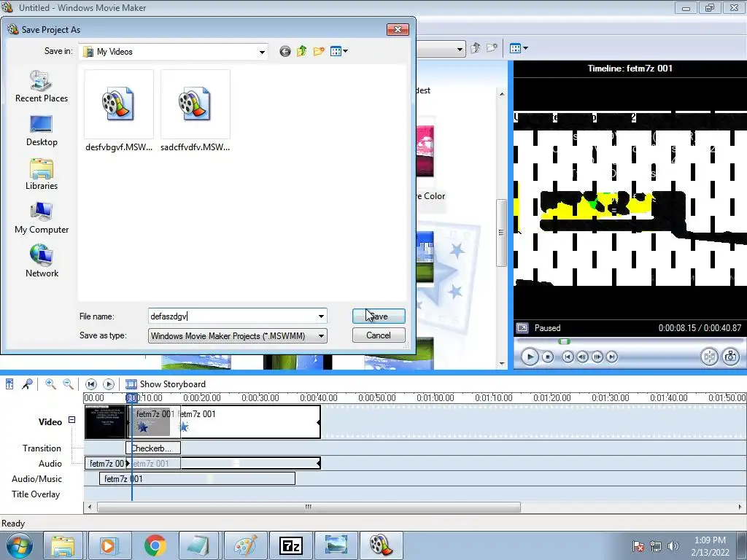Collapse the Video track with minus box
Viewport: 747px width, 560px height.
(x=72, y=420)
